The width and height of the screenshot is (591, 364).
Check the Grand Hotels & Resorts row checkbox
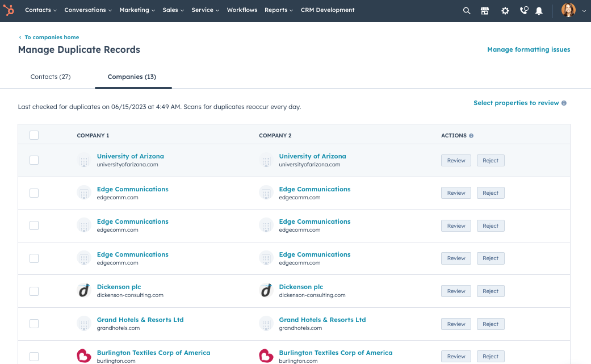point(34,324)
